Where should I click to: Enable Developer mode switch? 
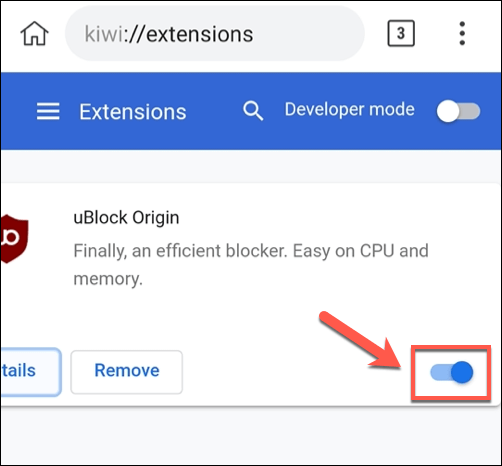458,111
